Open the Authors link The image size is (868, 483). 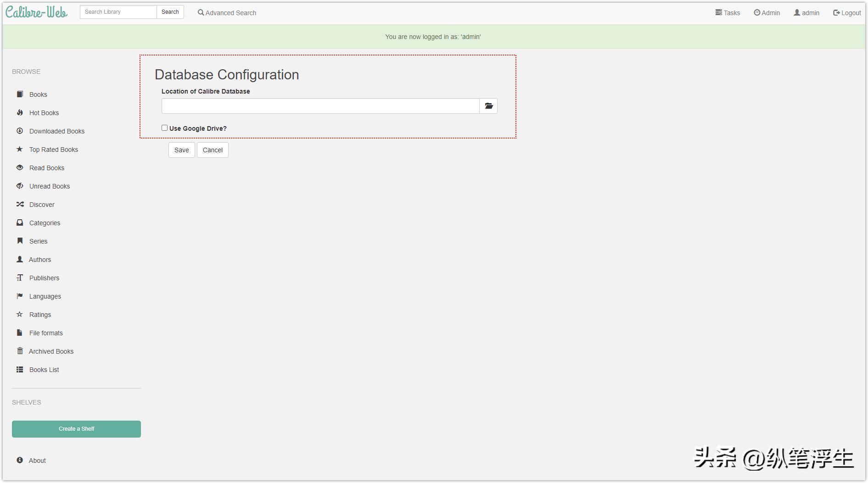click(40, 260)
